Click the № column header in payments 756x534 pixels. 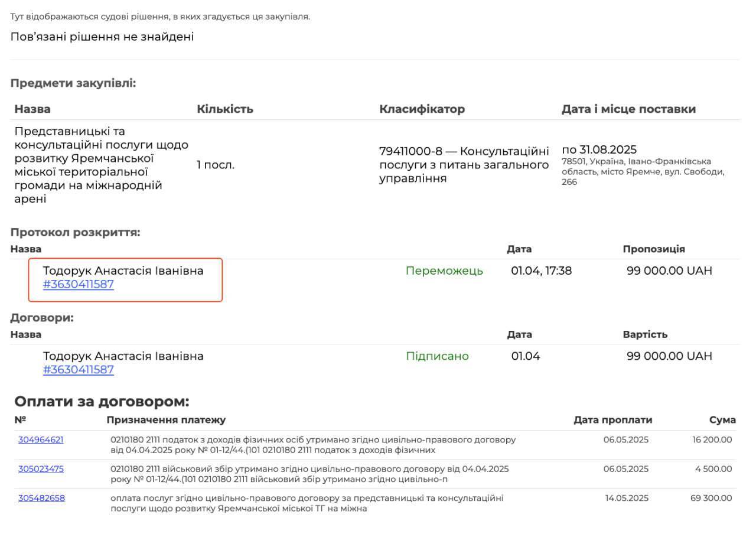(x=20, y=420)
